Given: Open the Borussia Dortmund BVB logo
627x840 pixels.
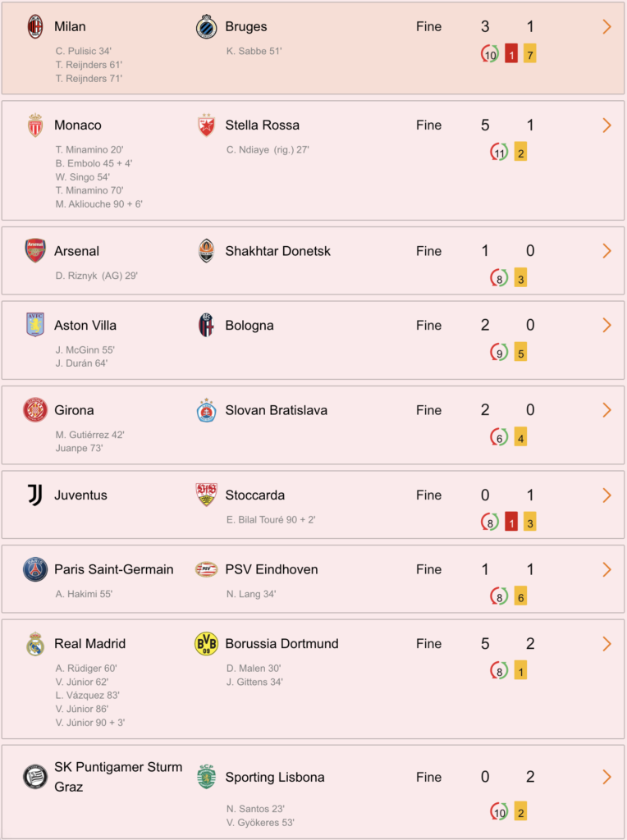Looking at the screenshot, I should coord(206,643).
